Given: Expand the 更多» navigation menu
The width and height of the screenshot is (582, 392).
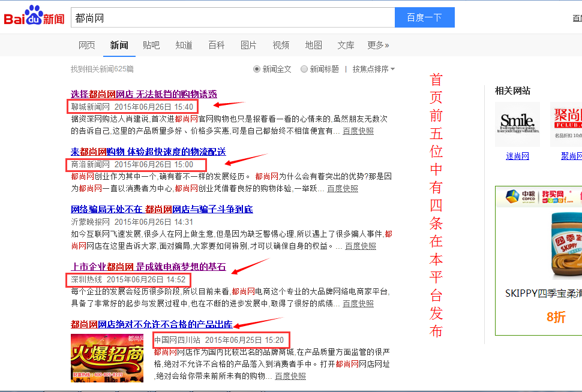Looking at the screenshot, I should coord(378,45).
